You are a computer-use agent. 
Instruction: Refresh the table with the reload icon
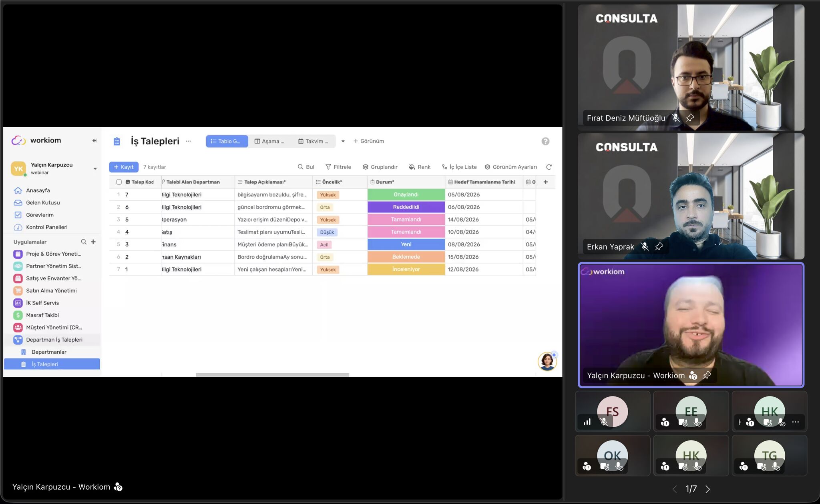549,167
